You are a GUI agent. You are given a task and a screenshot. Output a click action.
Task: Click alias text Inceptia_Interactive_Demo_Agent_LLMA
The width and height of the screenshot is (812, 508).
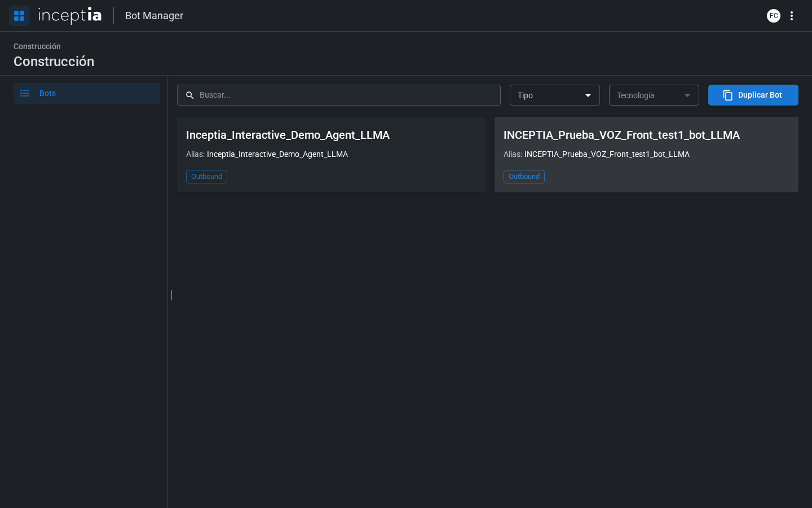[x=277, y=154]
